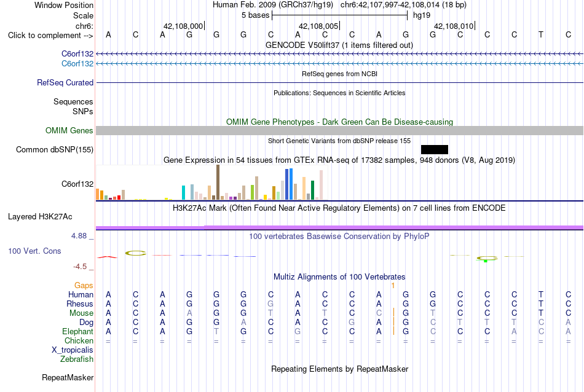Image resolution: width=584 pixels, height=392 pixels.
Task: Click the olive C letter in the PhyloP track
Action: click(x=136, y=253)
